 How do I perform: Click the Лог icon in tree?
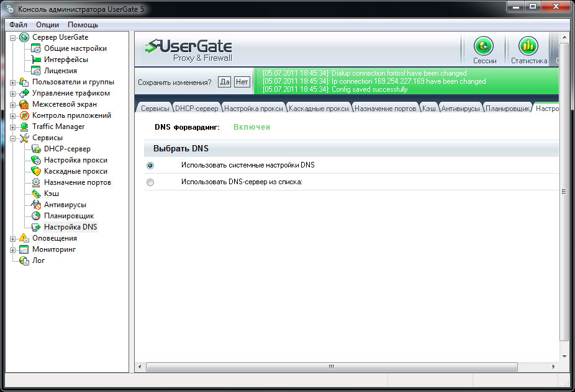point(24,261)
